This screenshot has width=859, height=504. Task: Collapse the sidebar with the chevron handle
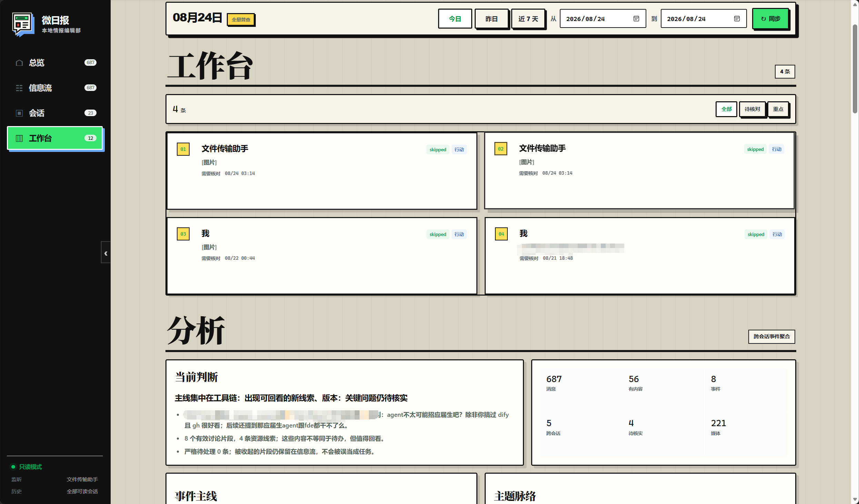click(106, 253)
